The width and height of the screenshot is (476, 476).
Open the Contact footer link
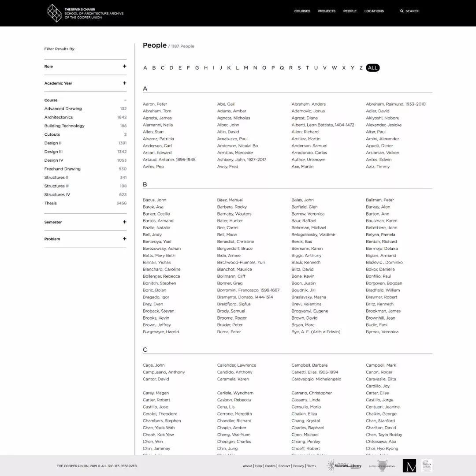coord(284,466)
